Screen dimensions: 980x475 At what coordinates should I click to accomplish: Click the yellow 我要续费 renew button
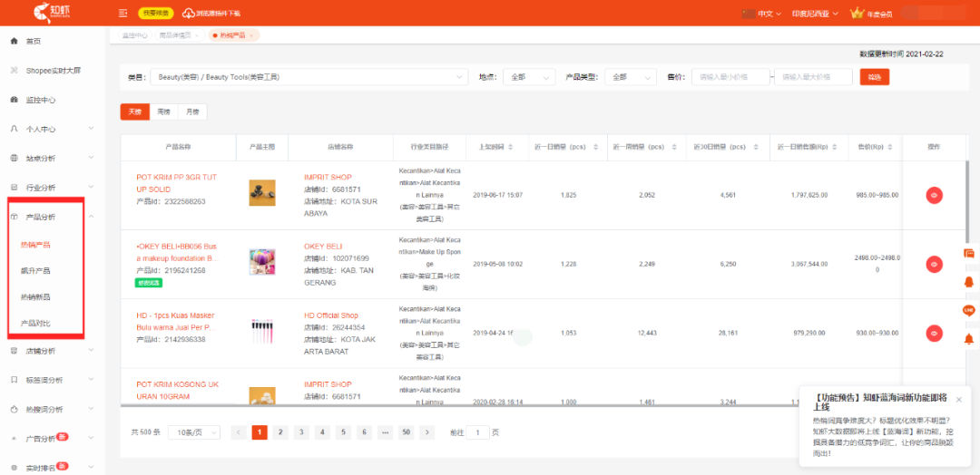coord(156,13)
